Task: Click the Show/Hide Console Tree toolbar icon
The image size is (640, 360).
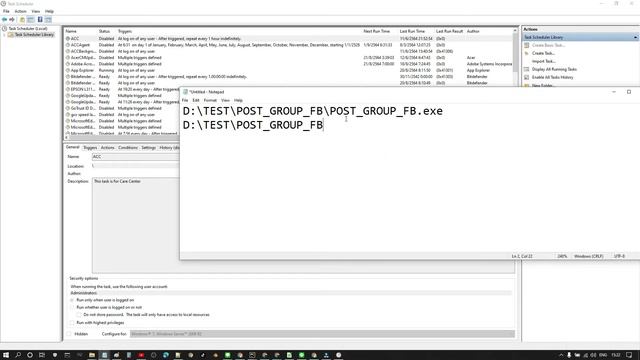Action: tap(31, 20)
